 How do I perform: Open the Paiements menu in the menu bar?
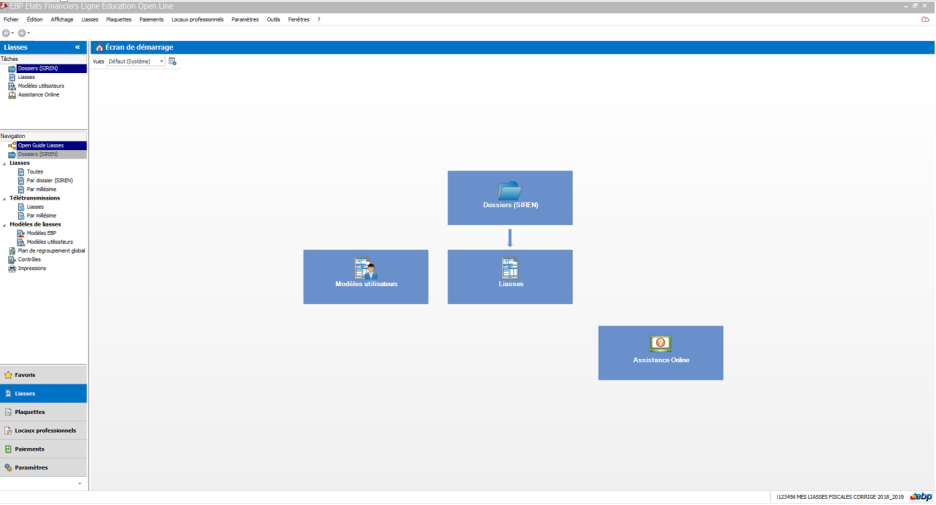151,20
